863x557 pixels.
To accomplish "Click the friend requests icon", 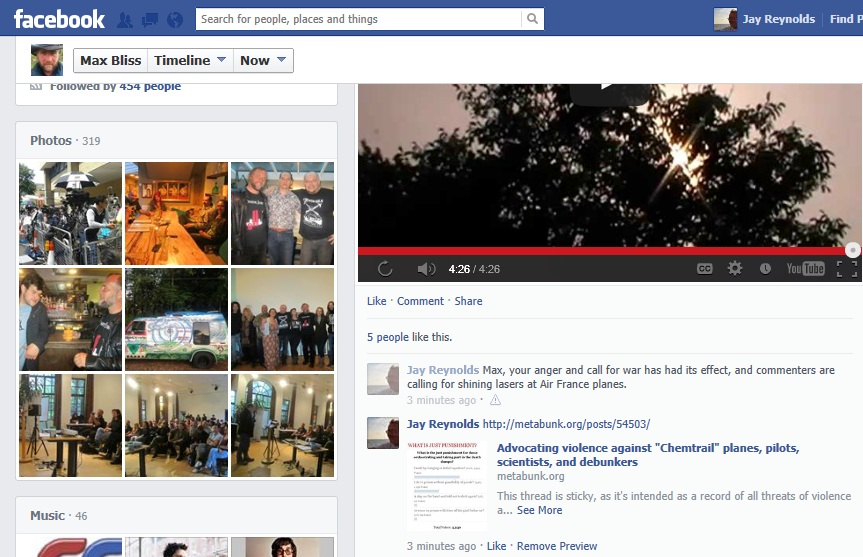I will (x=125, y=19).
